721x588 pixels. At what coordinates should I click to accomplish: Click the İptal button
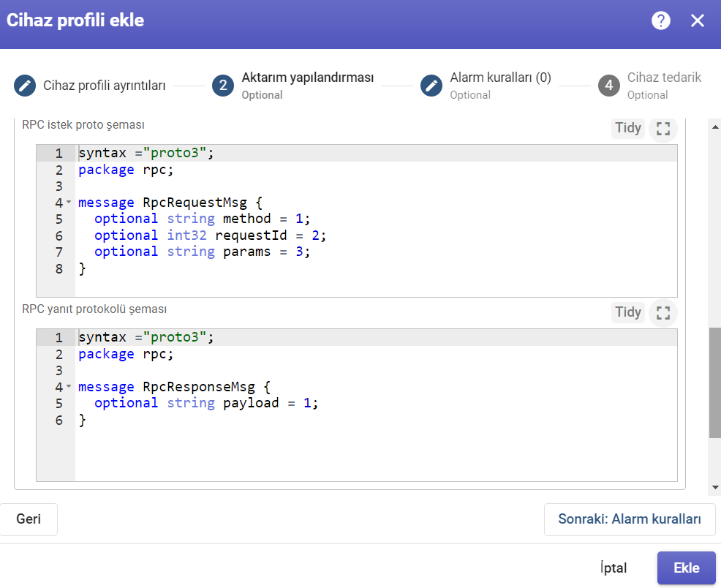point(614,568)
